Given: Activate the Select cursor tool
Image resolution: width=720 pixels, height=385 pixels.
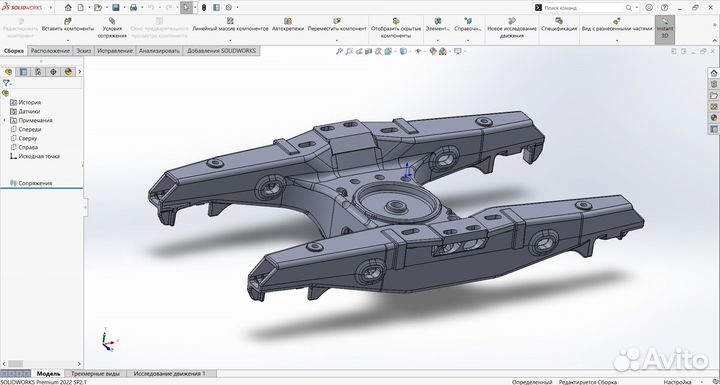Looking at the screenshot, I should [186, 7].
